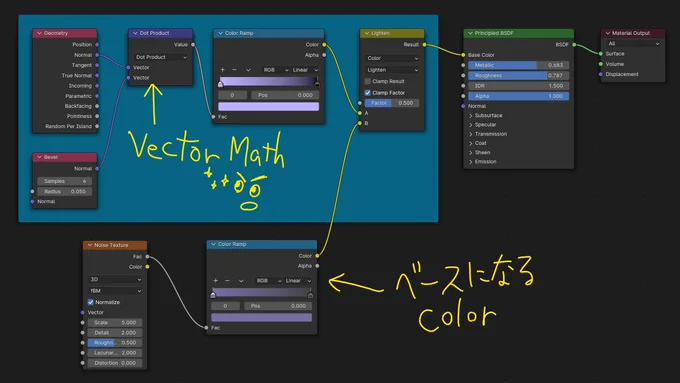Collapse the lower Color Ramp node
680x383 pixels.
(213, 244)
